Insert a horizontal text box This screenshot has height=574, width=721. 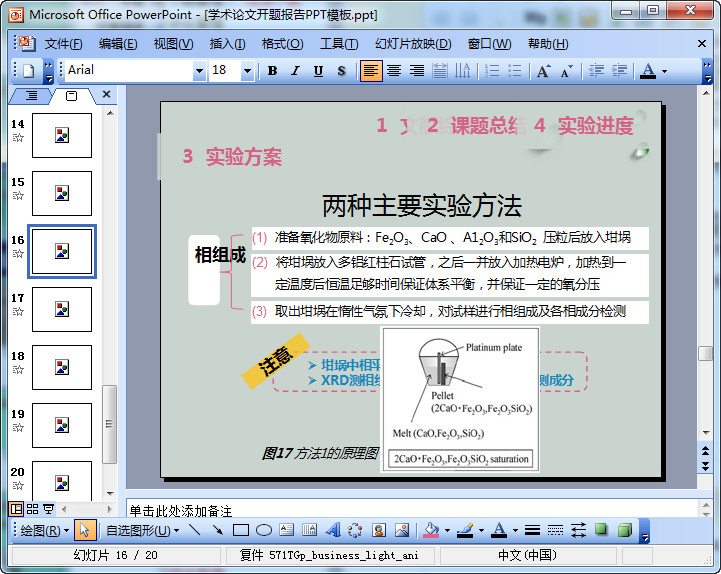tap(286, 530)
